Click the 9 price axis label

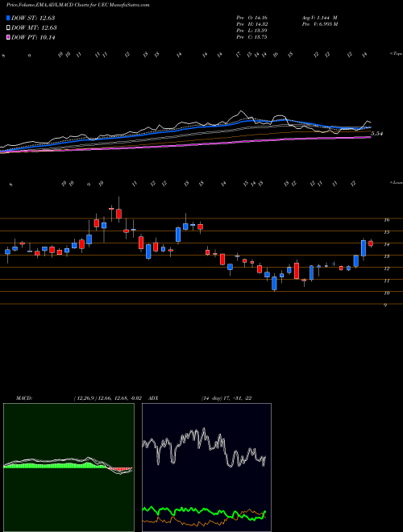tap(385, 305)
